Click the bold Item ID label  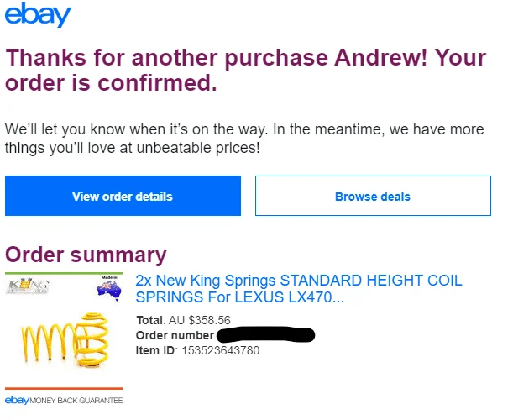click(x=155, y=350)
